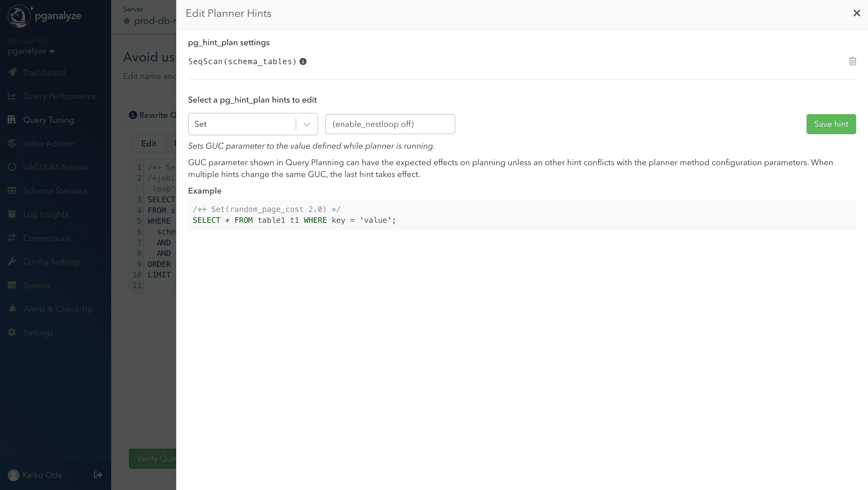Open Dashboard via rocket icon
Screen dimensions: 868x490
(x=12, y=72)
